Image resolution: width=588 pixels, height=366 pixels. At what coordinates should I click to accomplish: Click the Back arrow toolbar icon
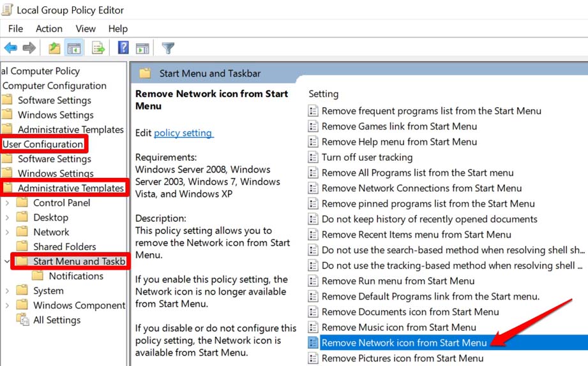[10, 48]
